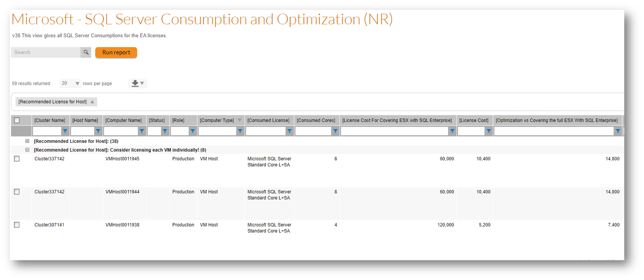The width and height of the screenshot is (644, 280).
Task: Toggle the select-all checkbox in table header
Action: (x=17, y=120)
